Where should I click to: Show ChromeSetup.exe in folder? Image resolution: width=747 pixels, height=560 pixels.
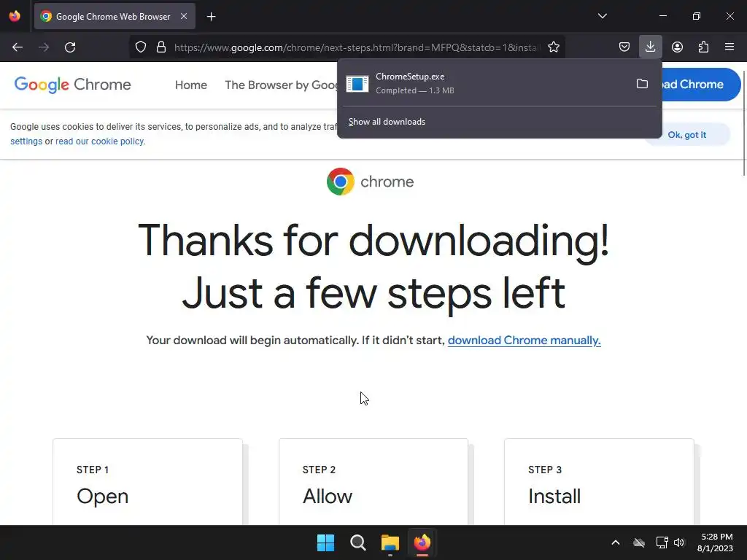pos(642,84)
